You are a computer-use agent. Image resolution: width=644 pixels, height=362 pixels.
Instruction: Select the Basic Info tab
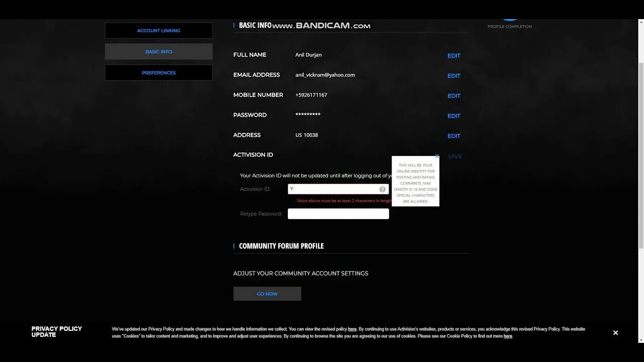point(158,52)
